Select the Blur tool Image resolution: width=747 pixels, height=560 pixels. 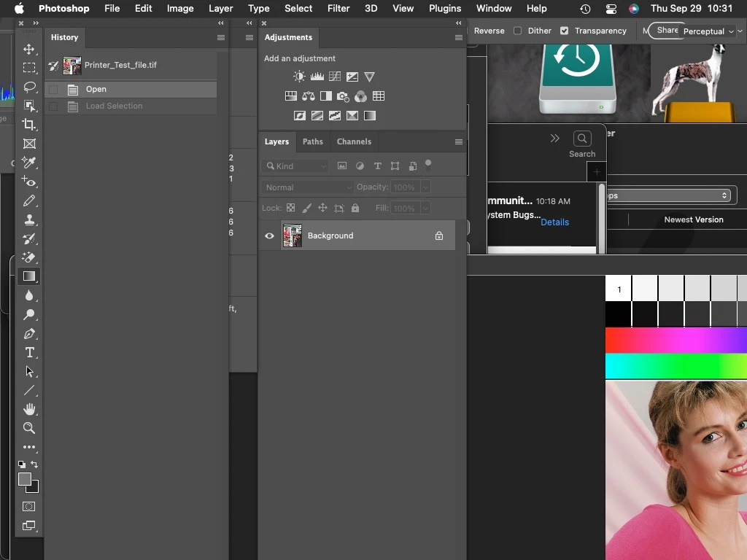pos(29,296)
